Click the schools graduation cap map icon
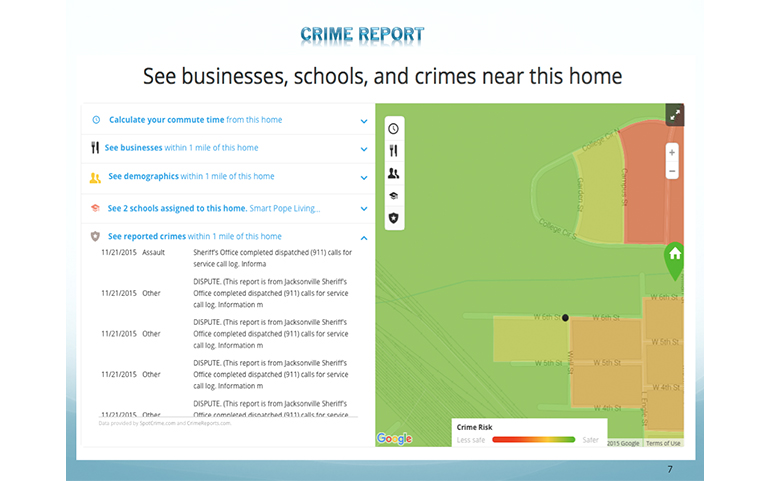Viewport: 770px width, 481px height. 394,195
